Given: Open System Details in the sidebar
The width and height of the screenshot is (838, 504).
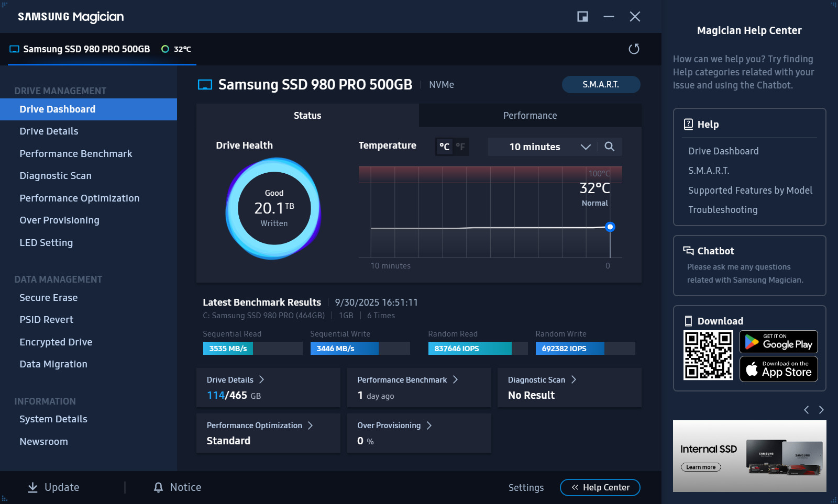Looking at the screenshot, I should tap(89, 419).
